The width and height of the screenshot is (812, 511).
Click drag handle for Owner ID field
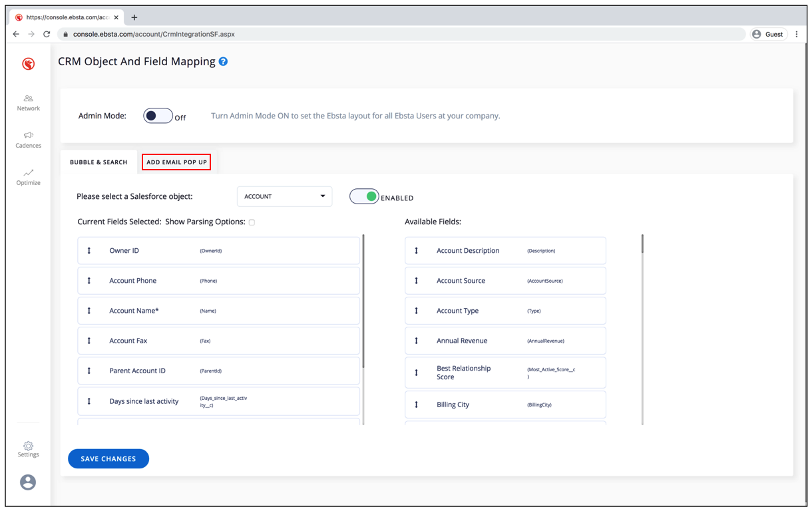pos(89,251)
